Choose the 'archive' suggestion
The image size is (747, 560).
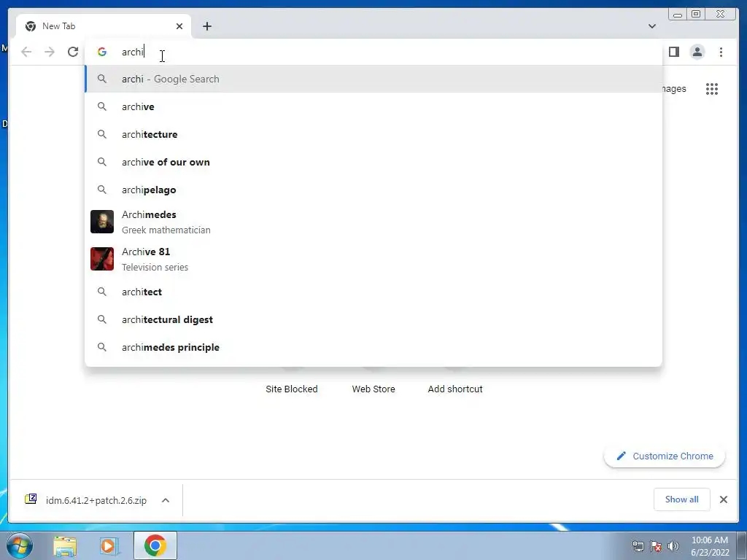tap(373, 106)
